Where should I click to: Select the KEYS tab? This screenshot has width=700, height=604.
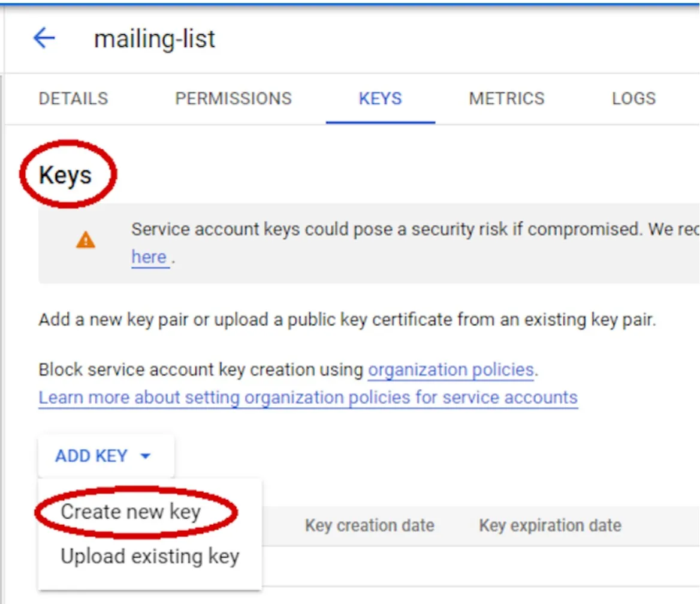click(x=381, y=99)
